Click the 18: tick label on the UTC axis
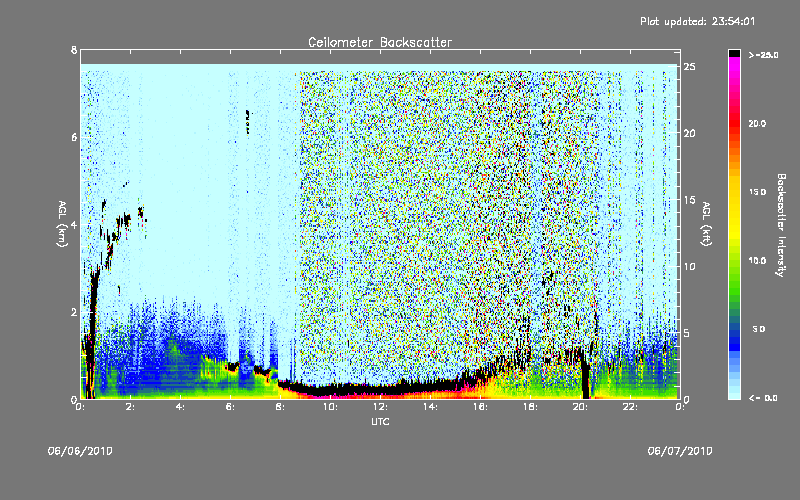Image resolution: width=800 pixels, height=500 pixels. [x=530, y=407]
